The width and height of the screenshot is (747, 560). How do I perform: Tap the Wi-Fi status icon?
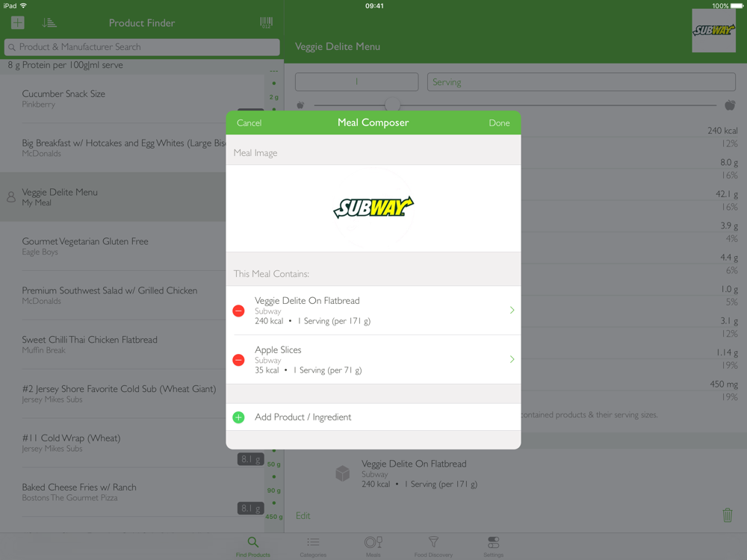pos(23,6)
